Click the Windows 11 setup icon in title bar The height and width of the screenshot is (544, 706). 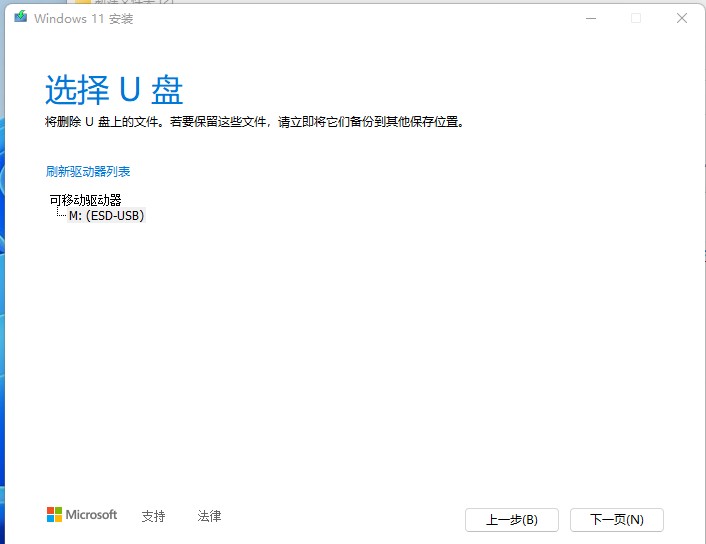20,18
